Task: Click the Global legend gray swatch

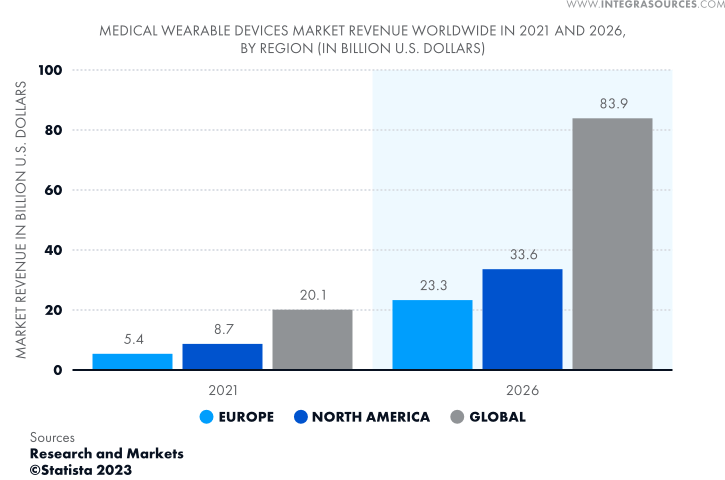Action: point(458,417)
